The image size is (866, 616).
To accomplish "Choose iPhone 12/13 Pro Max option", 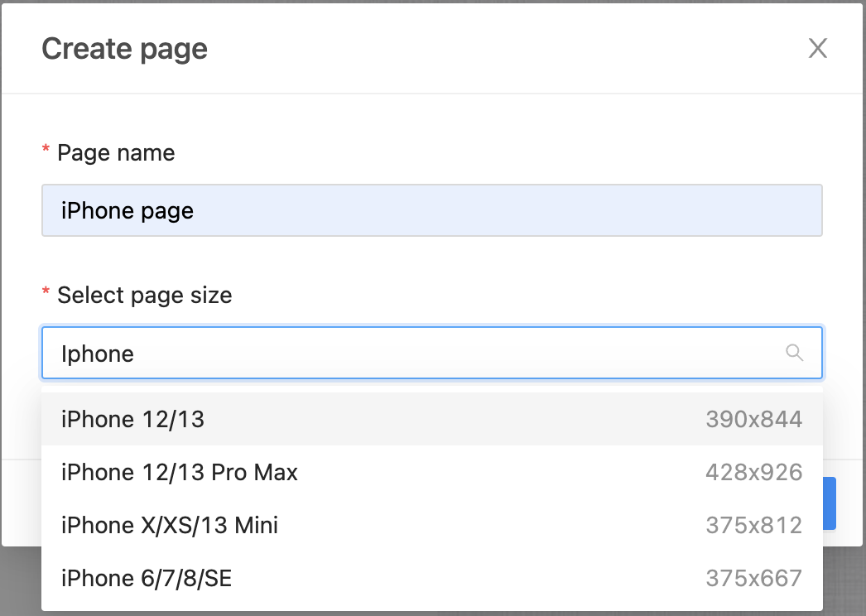I will pos(179,473).
